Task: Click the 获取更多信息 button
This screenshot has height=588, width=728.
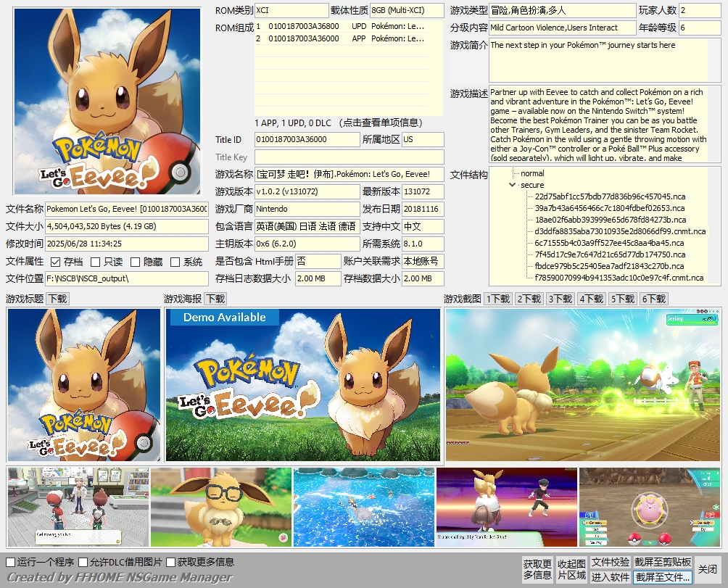Action: [x=537, y=569]
